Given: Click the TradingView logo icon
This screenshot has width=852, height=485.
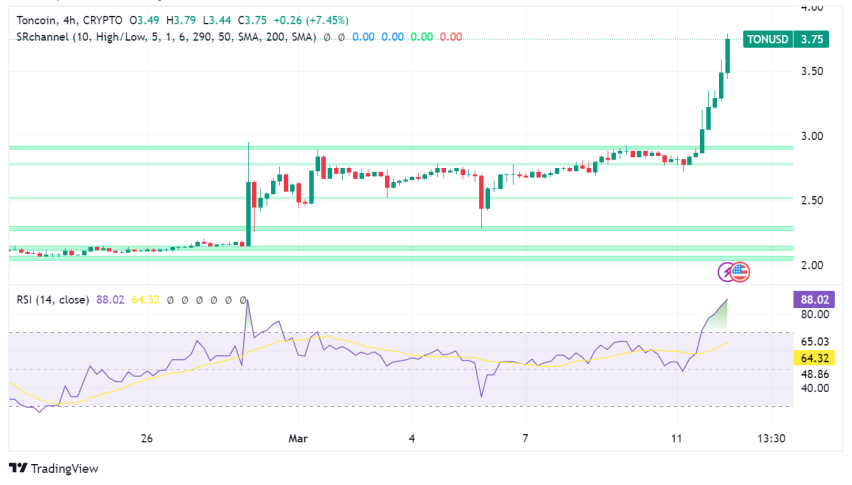Looking at the screenshot, I should tap(18, 468).
